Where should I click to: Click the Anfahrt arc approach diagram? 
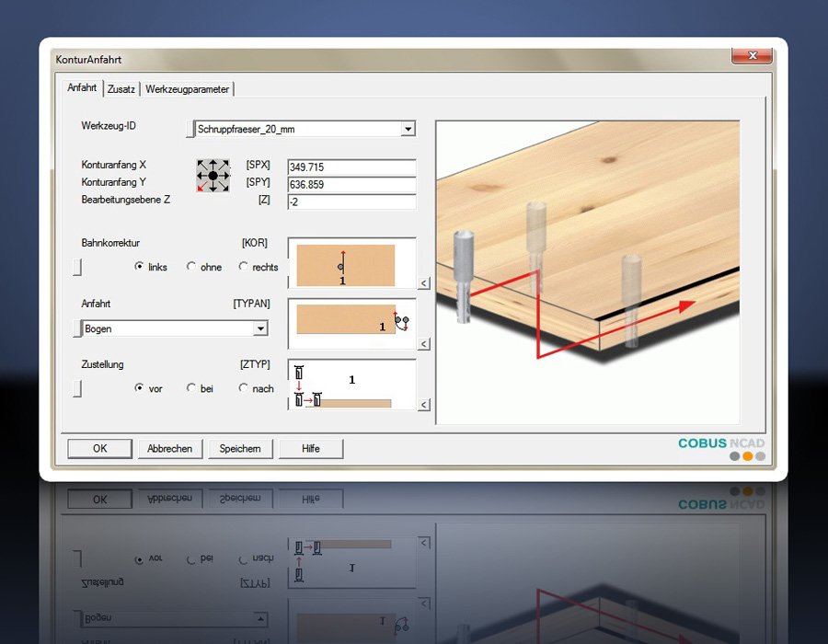[350, 322]
